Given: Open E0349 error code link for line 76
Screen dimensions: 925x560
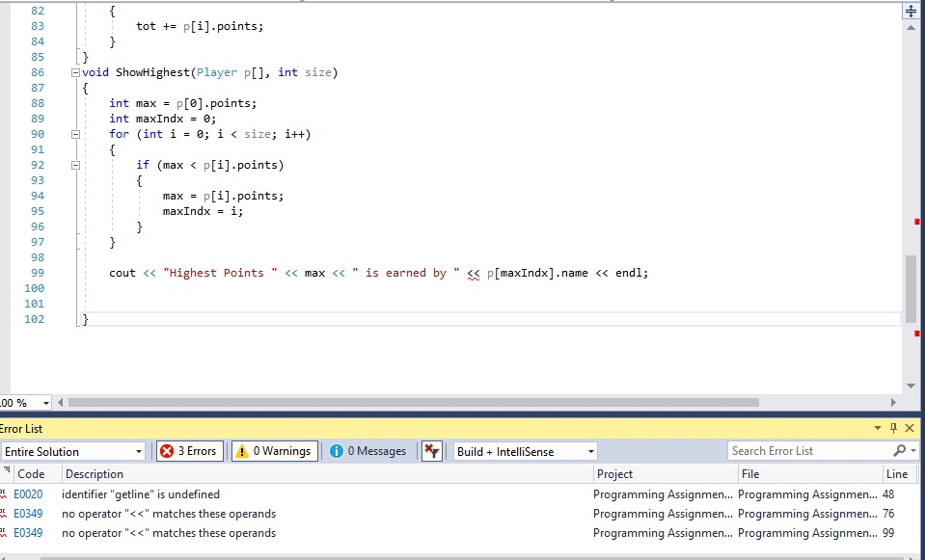Looking at the screenshot, I should (28, 514).
